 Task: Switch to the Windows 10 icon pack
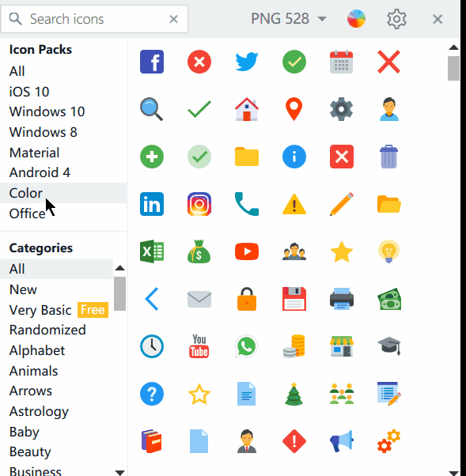(47, 111)
